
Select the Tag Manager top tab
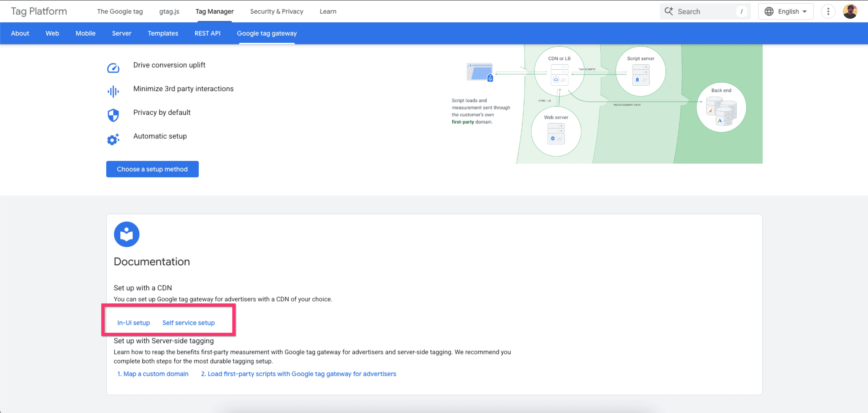[x=215, y=11]
